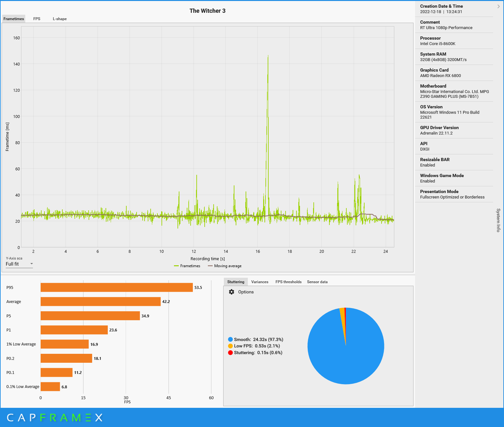Viewport: 504px width, 427px height.
Task: Click The Witcher 3 chart title
Action: (x=207, y=11)
